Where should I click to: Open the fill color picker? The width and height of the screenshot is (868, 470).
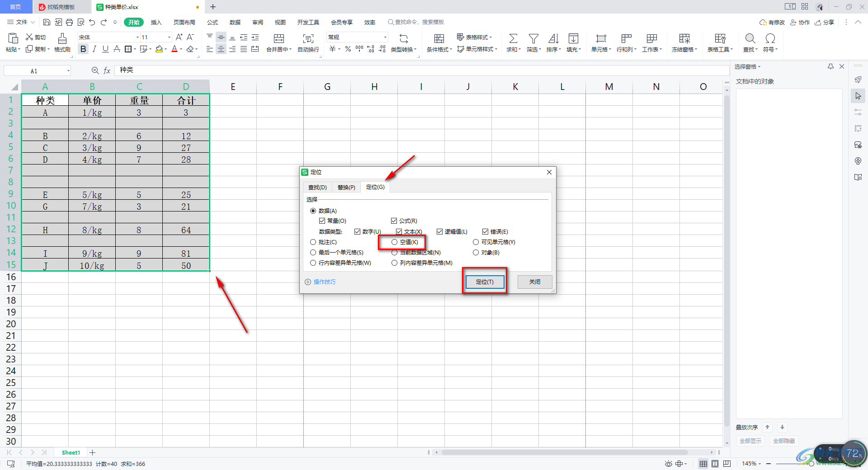point(166,49)
